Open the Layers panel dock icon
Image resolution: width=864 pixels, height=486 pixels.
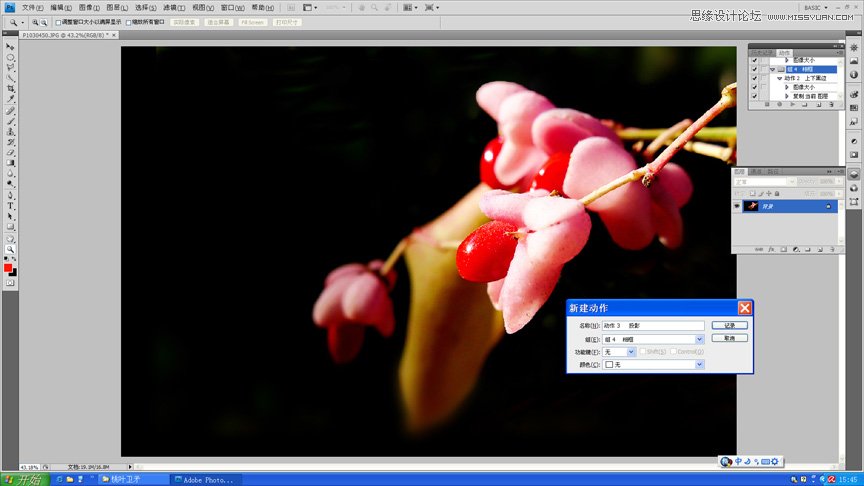pos(854,174)
